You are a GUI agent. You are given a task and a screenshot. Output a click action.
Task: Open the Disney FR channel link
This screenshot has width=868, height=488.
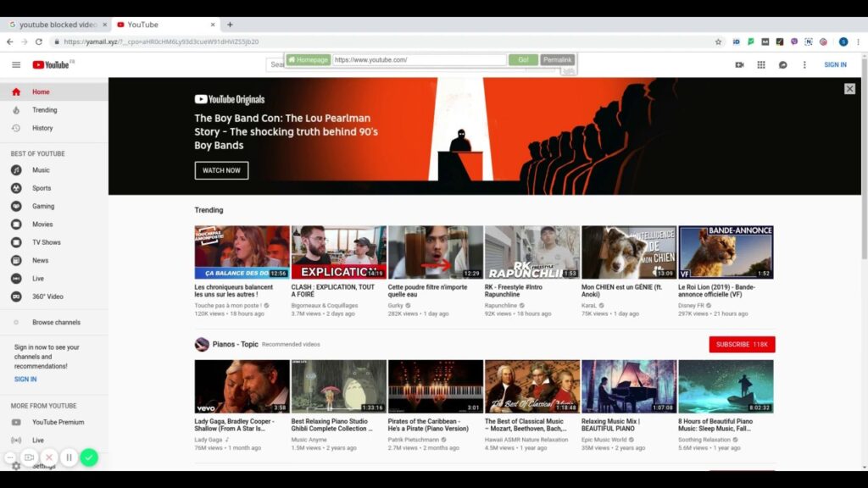point(691,305)
